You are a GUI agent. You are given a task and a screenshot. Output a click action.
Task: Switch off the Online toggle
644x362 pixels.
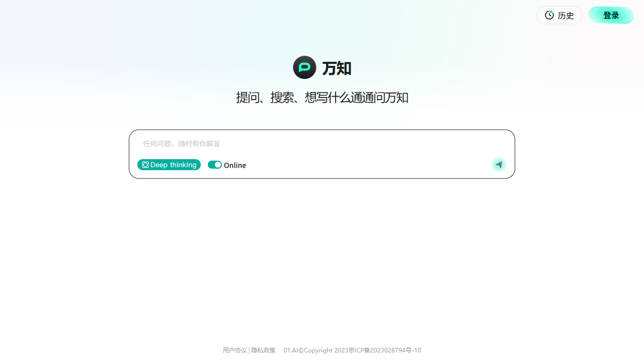point(215,165)
